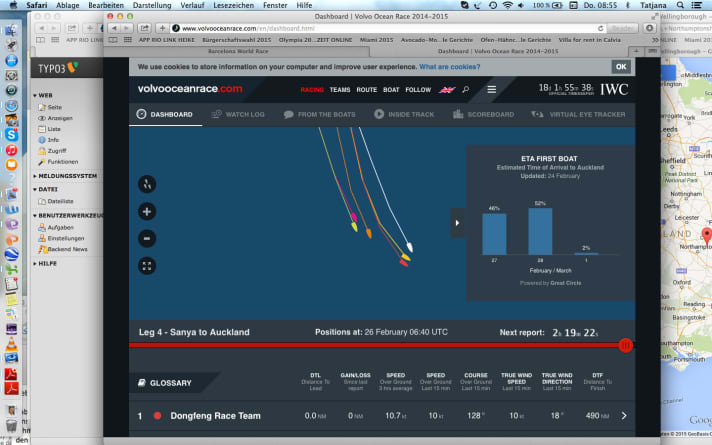Open the ROUTE nav item
This screenshot has width=712, height=445.
(x=366, y=90)
